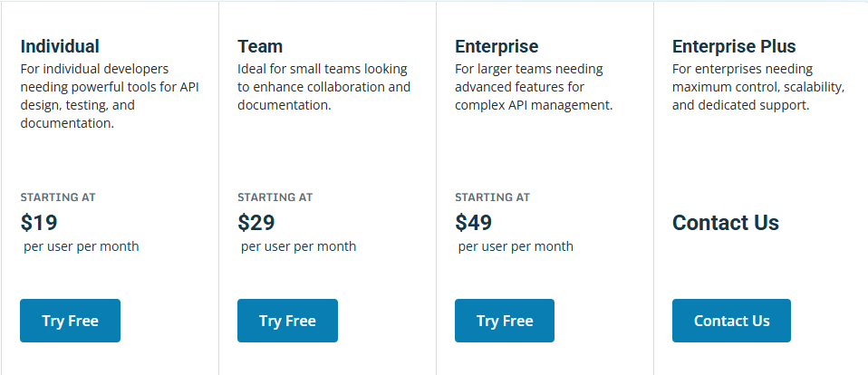This screenshot has width=868, height=375.
Task: Select the Enterprise Plus plan heading
Action: tap(734, 46)
